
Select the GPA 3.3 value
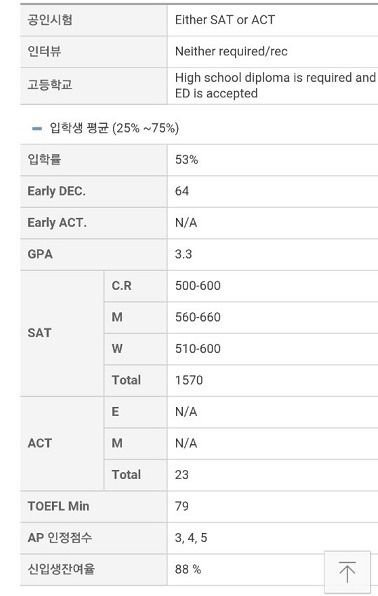point(183,254)
